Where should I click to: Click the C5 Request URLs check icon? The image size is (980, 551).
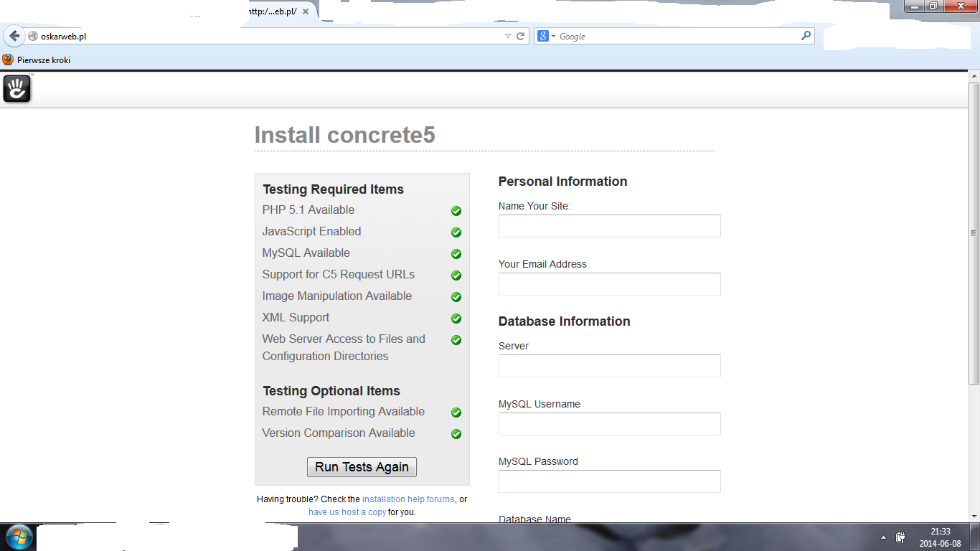pos(456,275)
